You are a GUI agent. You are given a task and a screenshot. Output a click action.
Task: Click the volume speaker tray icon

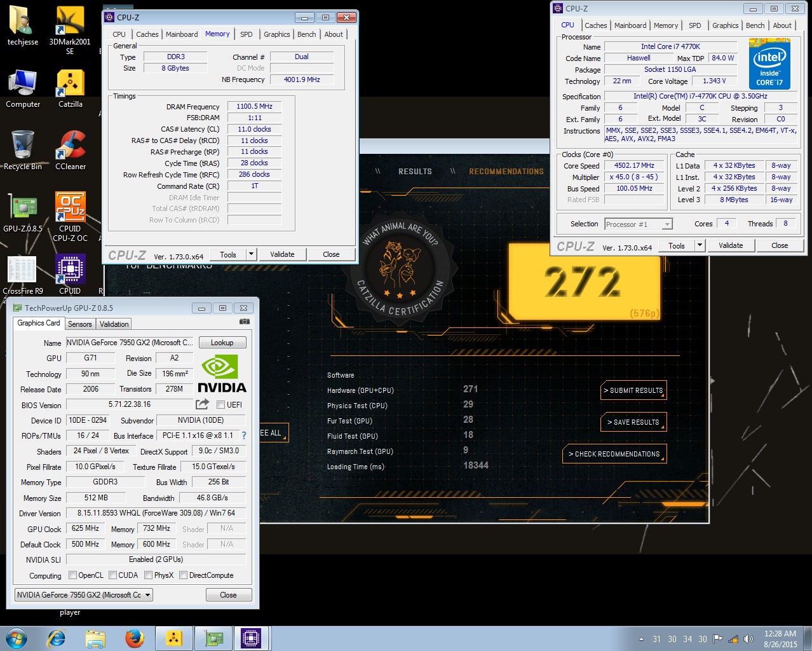pyautogui.click(x=748, y=639)
